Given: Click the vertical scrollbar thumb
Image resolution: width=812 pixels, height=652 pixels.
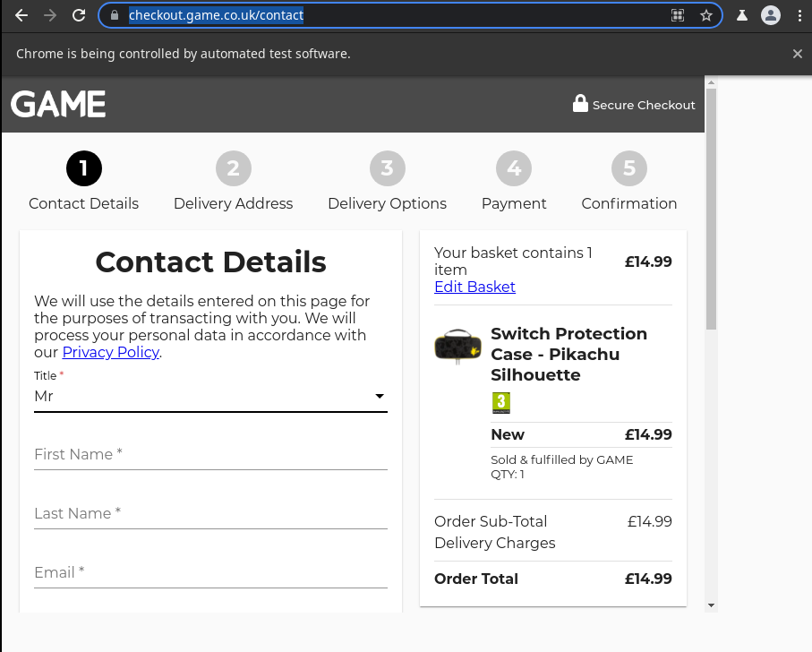Looking at the screenshot, I should pos(711,210).
